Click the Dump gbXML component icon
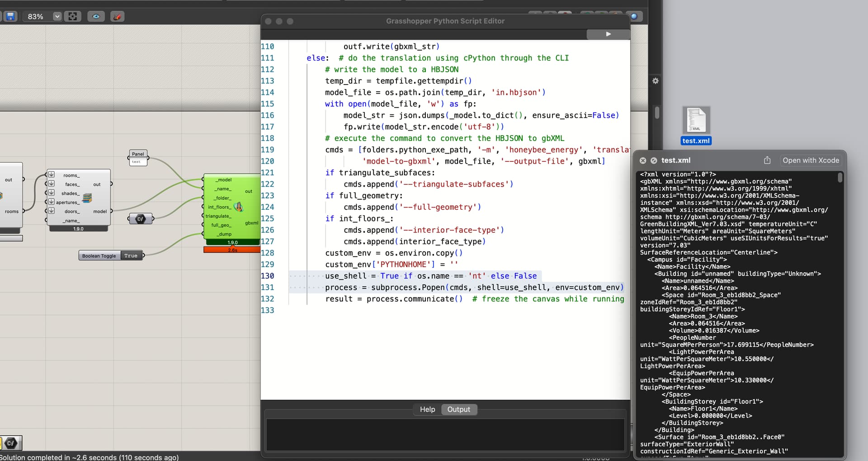The image size is (868, 461). tap(238, 207)
